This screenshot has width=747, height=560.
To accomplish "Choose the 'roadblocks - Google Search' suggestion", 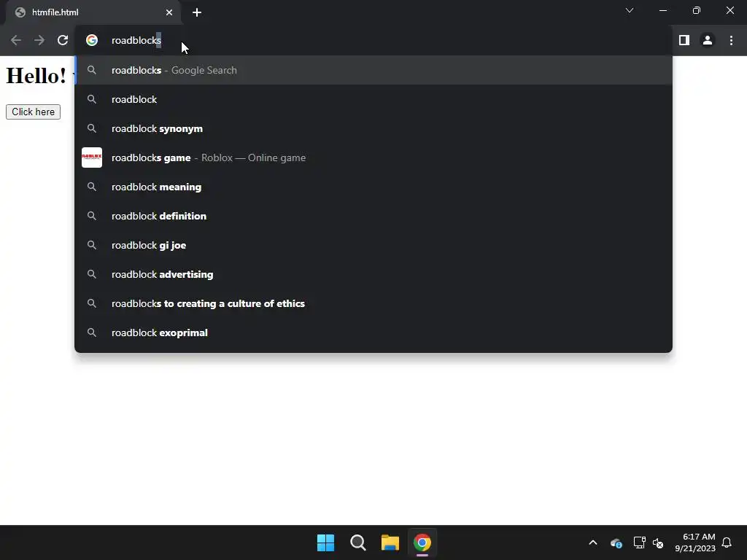I will pos(373,70).
